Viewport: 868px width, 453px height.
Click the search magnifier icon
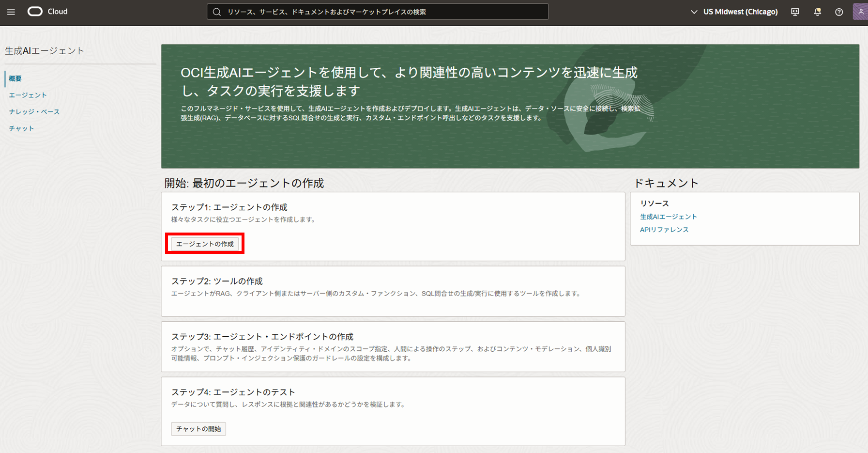click(217, 12)
